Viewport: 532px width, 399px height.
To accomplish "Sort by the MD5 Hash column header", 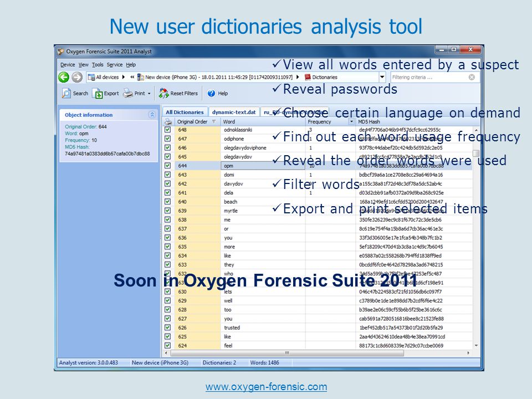I will pyautogui.click(x=414, y=122).
